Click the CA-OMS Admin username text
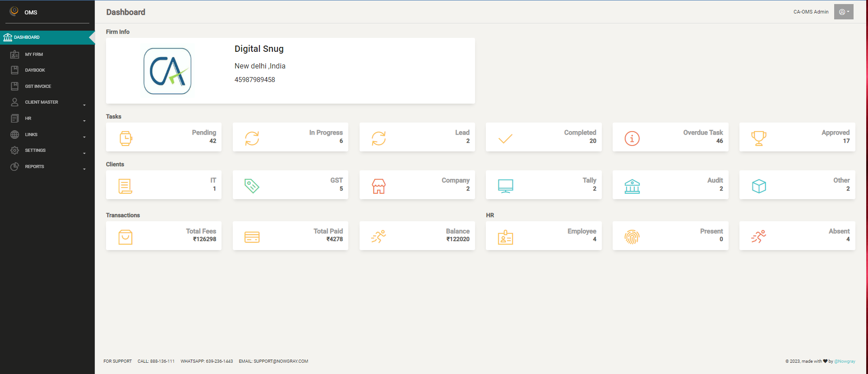The width and height of the screenshot is (868, 374). [x=811, y=12]
